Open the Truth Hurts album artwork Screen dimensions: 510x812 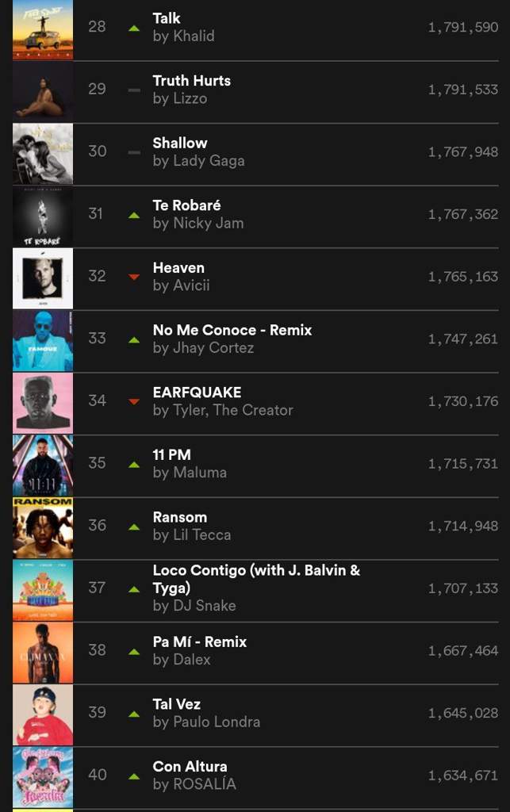pyautogui.click(x=43, y=92)
